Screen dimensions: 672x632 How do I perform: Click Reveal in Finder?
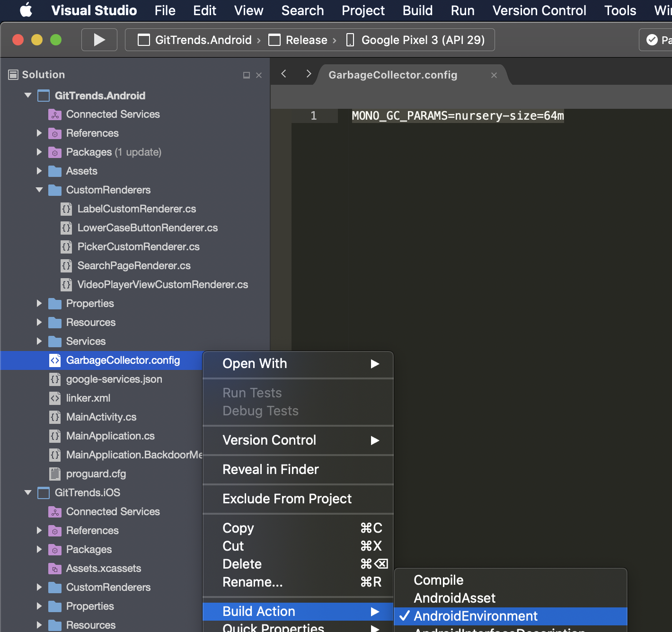click(x=298, y=470)
